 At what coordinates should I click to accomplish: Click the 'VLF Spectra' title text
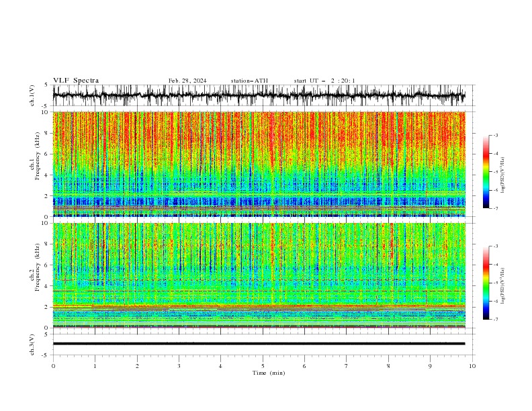(76, 81)
